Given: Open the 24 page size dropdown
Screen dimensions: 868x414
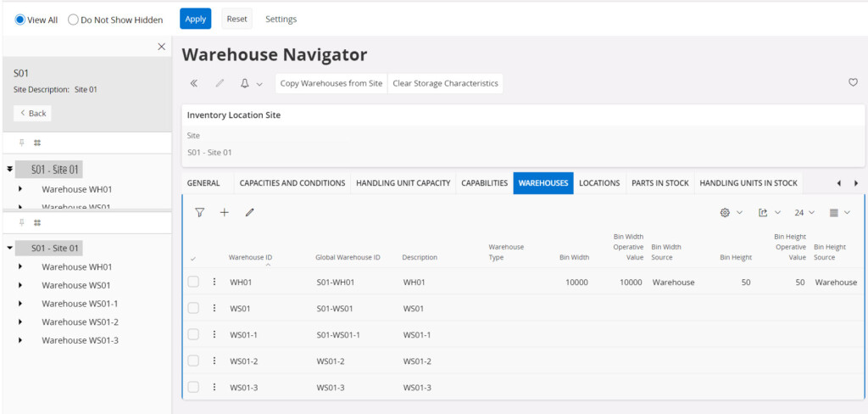Looking at the screenshot, I should 804,213.
